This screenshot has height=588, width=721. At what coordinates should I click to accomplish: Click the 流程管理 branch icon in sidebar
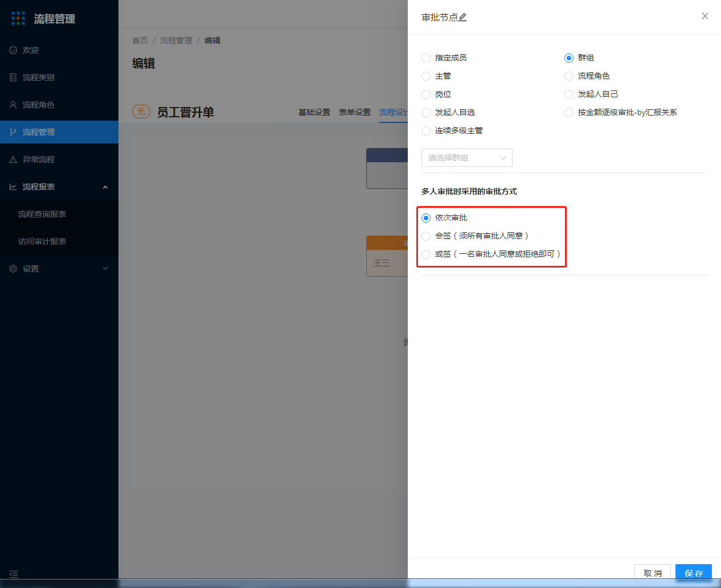(x=13, y=132)
